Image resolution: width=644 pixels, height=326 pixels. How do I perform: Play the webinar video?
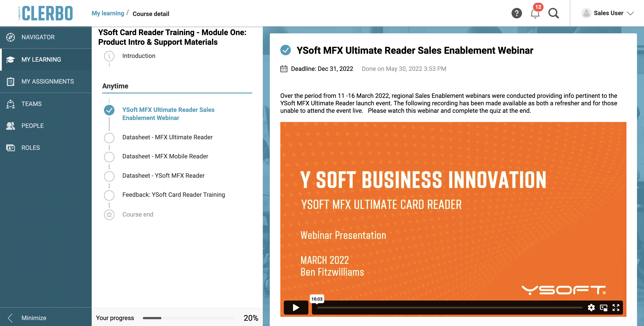tap(296, 308)
